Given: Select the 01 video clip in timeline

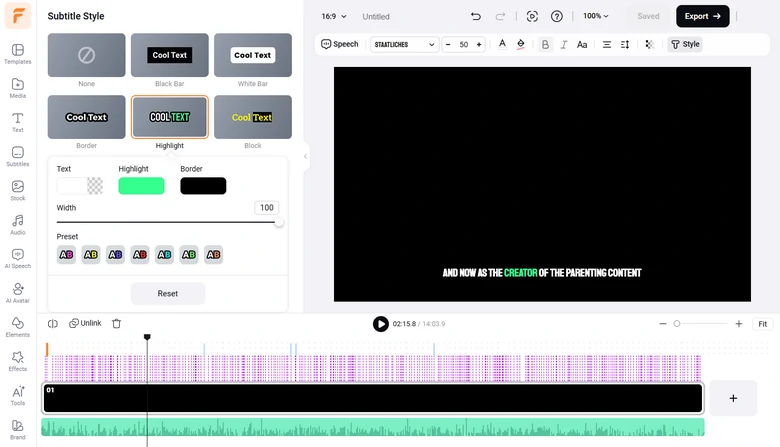Looking at the screenshot, I should click(x=373, y=398).
